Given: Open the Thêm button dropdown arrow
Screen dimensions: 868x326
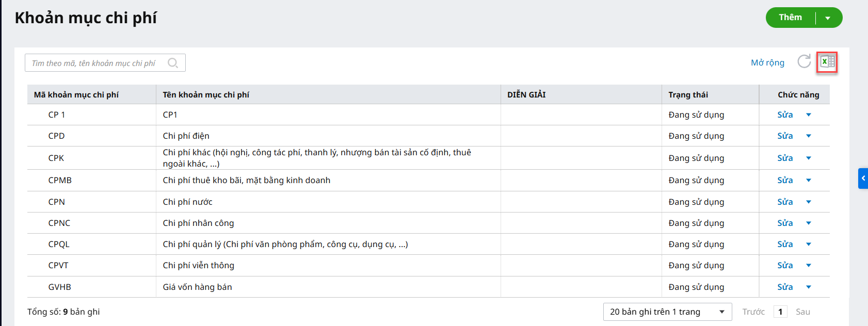Looking at the screenshot, I should pos(828,18).
